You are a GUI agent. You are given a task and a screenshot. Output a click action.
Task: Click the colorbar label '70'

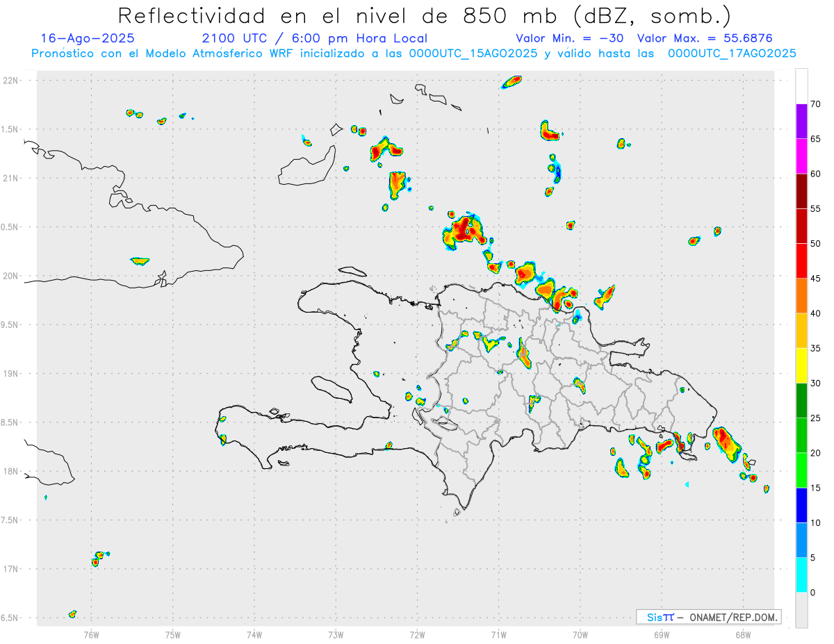point(816,104)
